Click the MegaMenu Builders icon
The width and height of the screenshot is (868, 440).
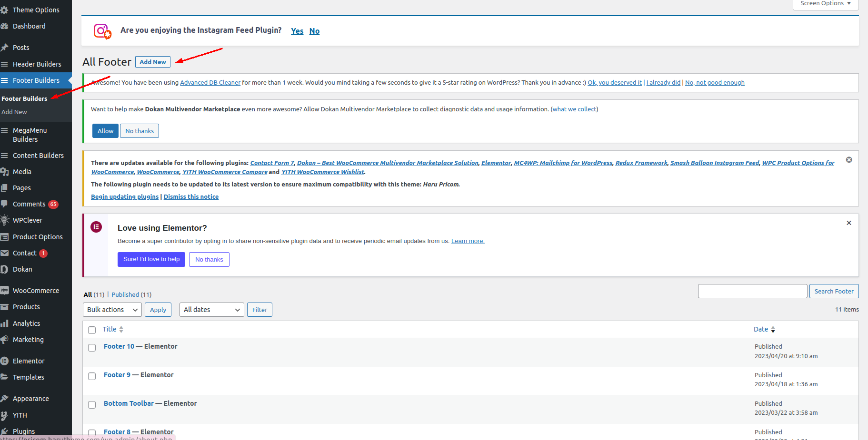(4, 130)
